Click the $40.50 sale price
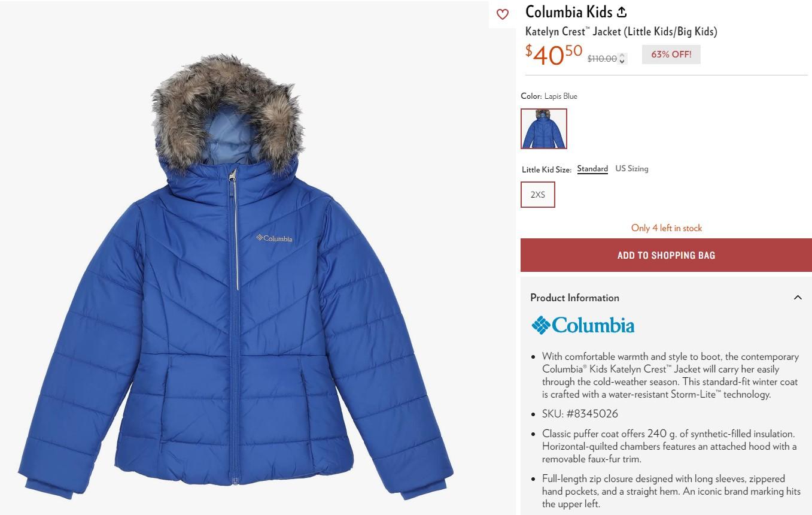The image size is (812, 515). (x=554, y=54)
